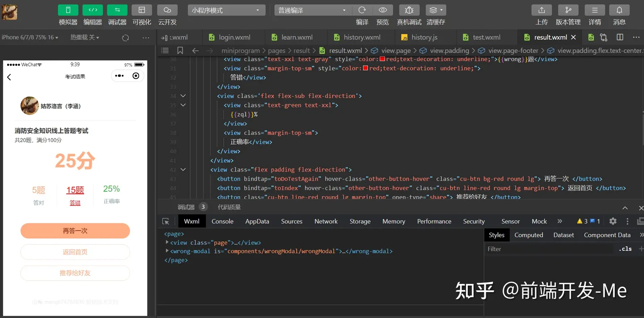644x318 pixels.
Task: Open devtools settings gear
Action: [613, 221]
